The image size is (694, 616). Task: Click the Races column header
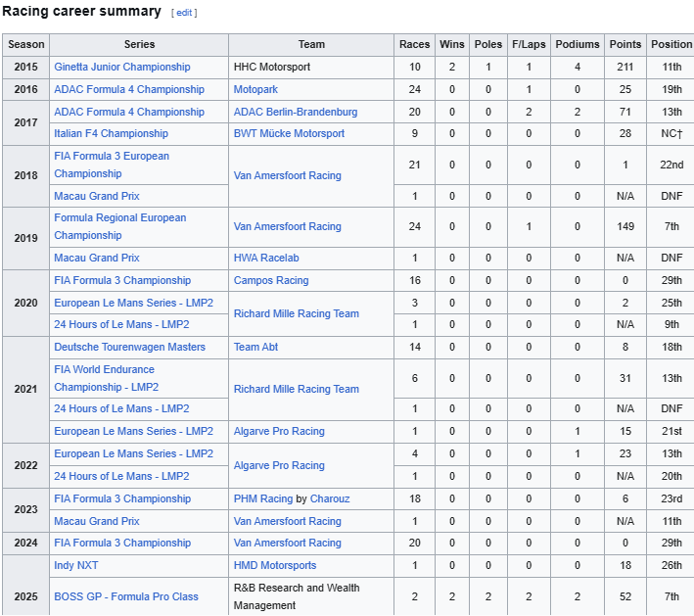(414, 45)
